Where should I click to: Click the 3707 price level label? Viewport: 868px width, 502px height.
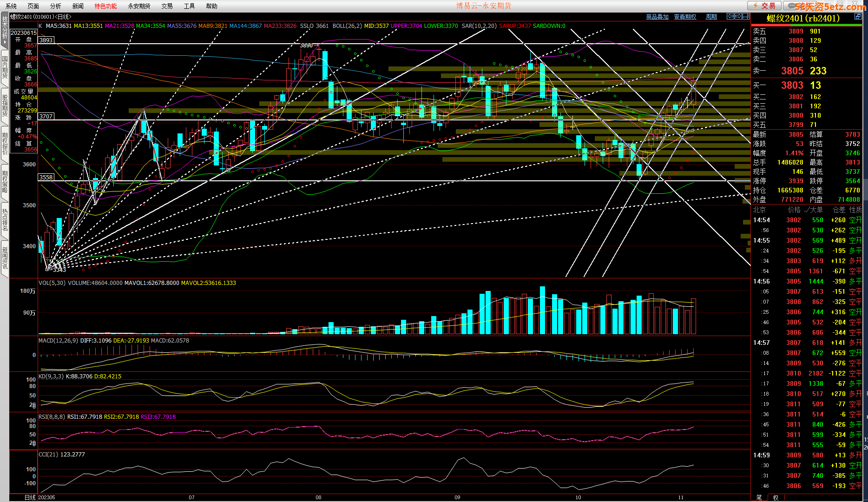(x=46, y=117)
